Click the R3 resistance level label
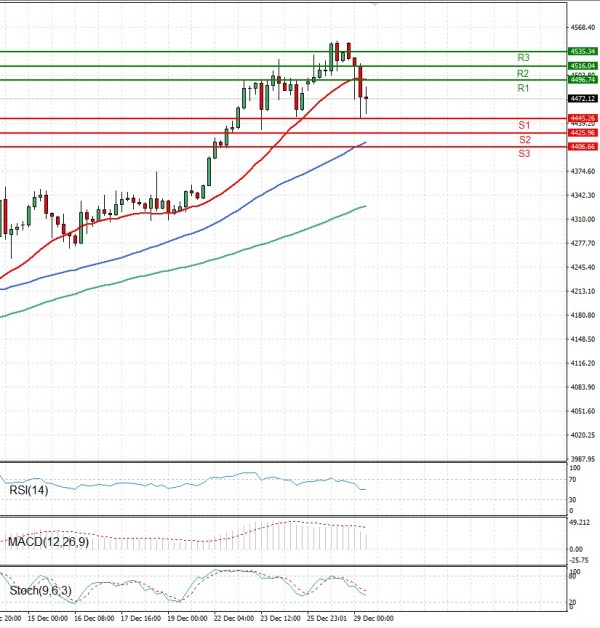The height and width of the screenshot is (628, 600). click(x=523, y=58)
